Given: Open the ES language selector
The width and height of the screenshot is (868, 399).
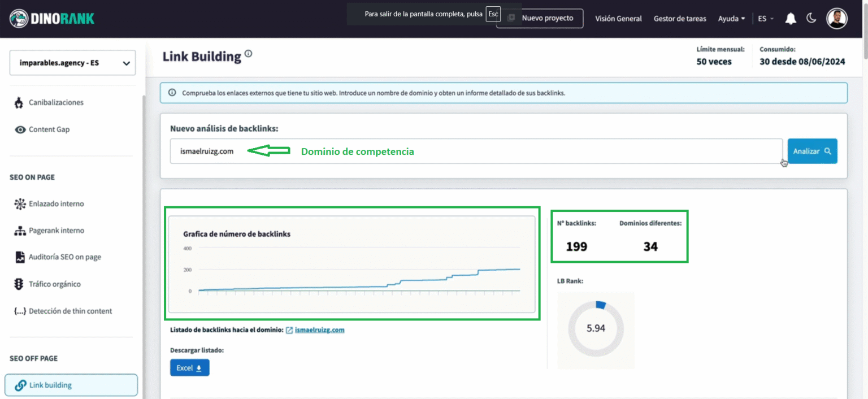Looking at the screenshot, I should 766,19.
